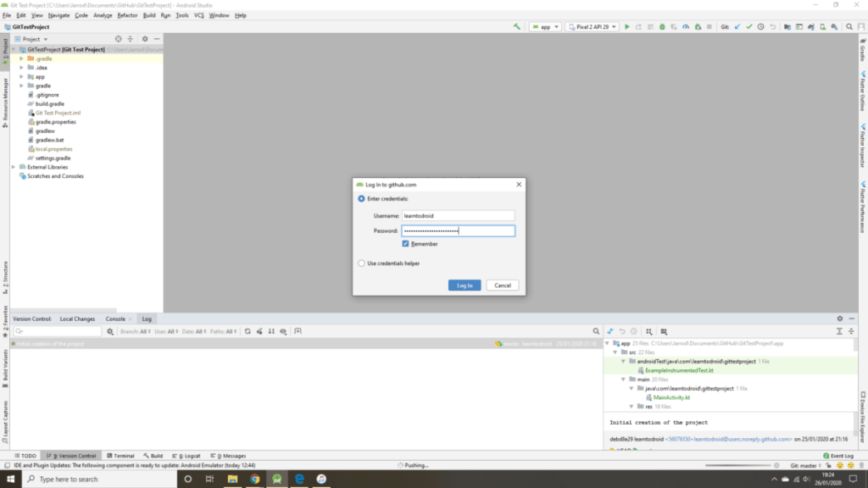868x488 pixels.
Task: Click the Username input field
Action: point(458,216)
